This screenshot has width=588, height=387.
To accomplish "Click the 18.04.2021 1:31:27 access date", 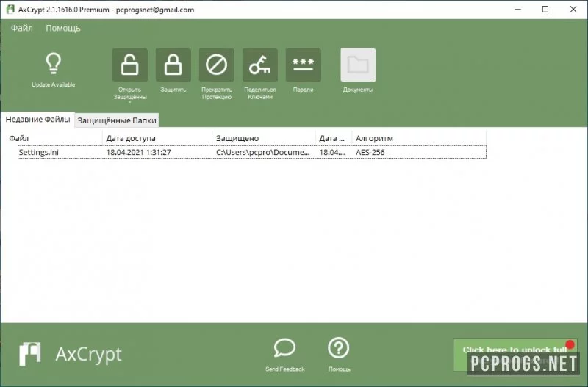I will click(138, 152).
